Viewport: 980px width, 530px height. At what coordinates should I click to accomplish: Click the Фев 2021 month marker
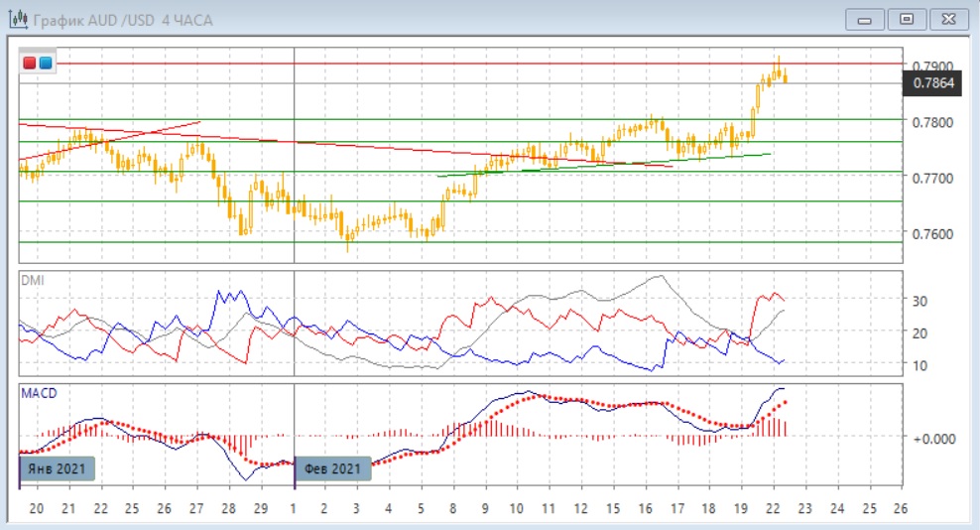(x=333, y=468)
